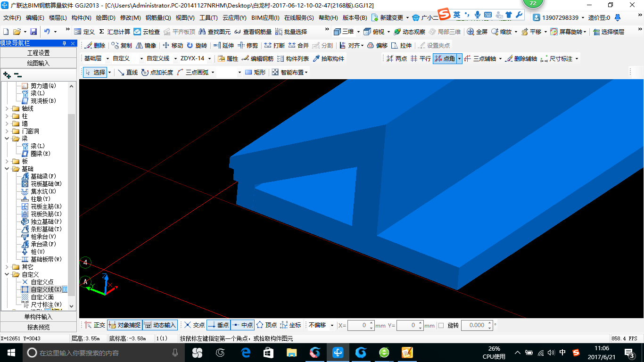Select the 移动 move tool
The height and width of the screenshot is (362, 644).
click(x=173, y=45)
